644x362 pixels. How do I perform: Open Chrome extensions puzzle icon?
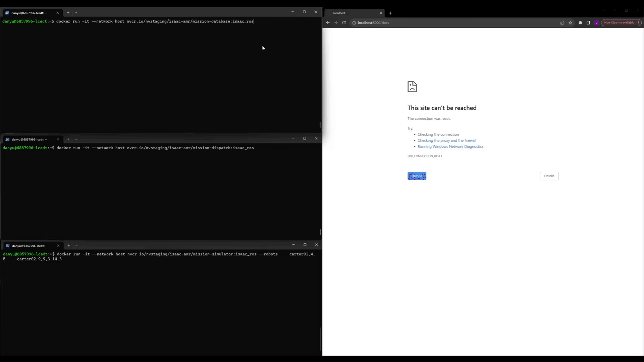[x=580, y=23]
